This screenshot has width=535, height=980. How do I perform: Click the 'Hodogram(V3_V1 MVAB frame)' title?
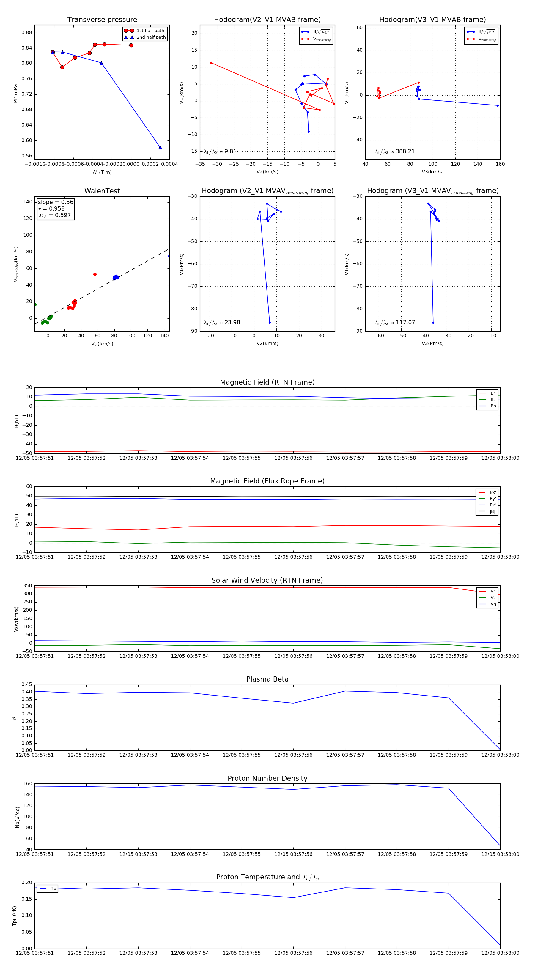(432, 20)
